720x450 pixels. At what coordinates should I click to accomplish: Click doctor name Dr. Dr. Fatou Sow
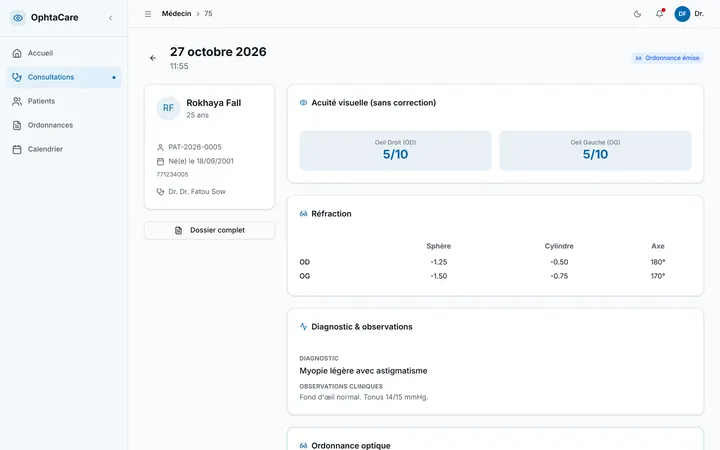coord(197,191)
